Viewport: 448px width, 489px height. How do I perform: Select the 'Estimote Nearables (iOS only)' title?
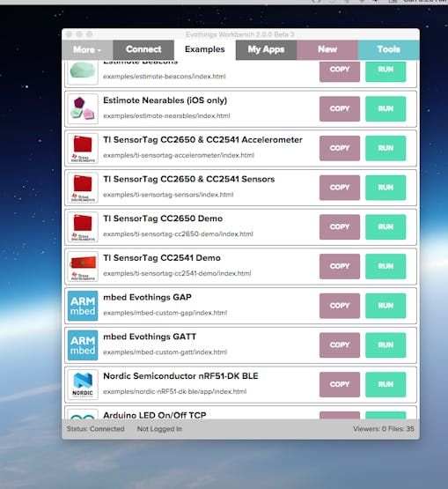tap(165, 100)
